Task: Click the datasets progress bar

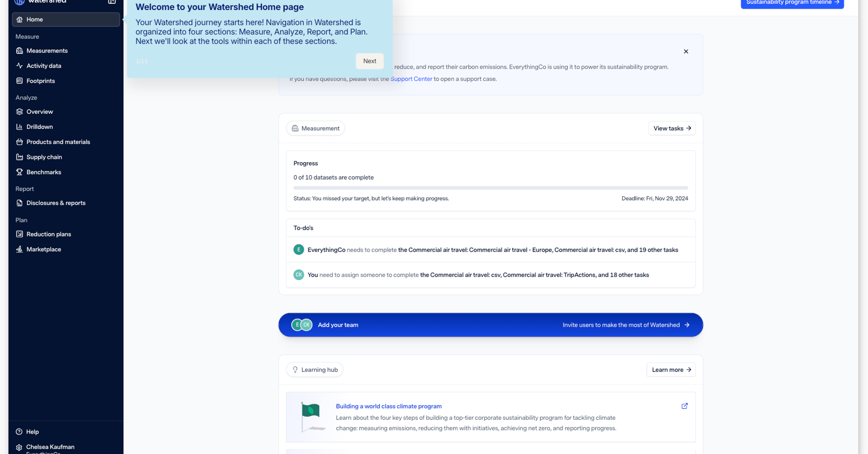Action: pyautogui.click(x=490, y=188)
